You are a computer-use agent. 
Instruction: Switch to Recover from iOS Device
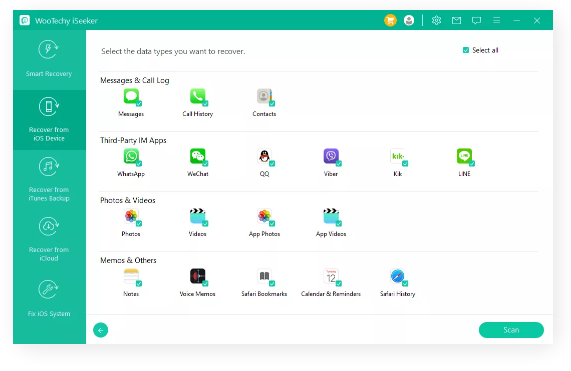pyautogui.click(x=49, y=120)
